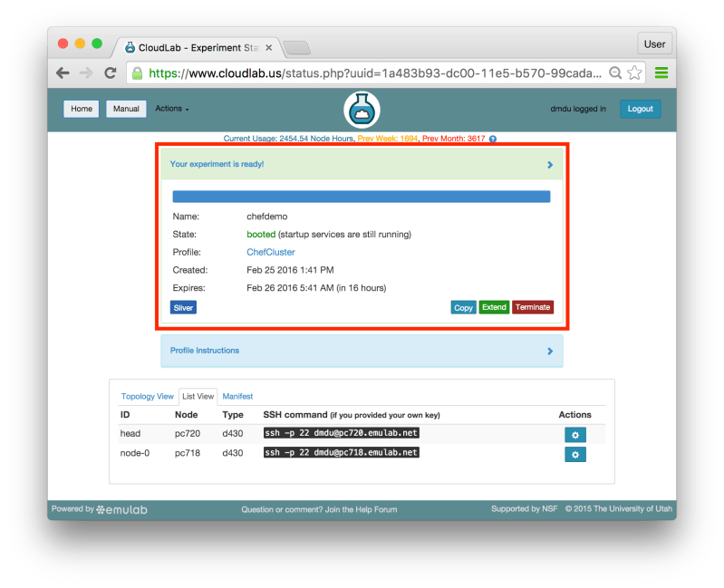Select the List View tab
The height and width of the screenshot is (588, 724).
tap(198, 397)
